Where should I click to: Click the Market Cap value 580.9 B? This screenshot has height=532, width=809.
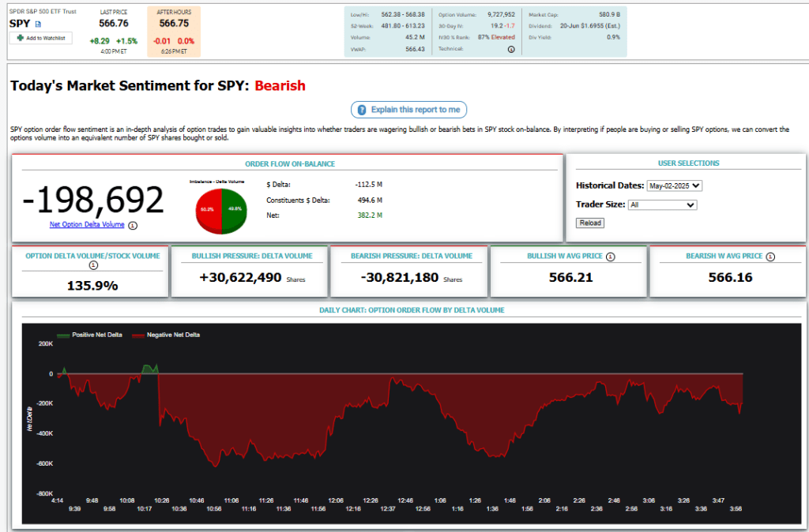coord(609,14)
